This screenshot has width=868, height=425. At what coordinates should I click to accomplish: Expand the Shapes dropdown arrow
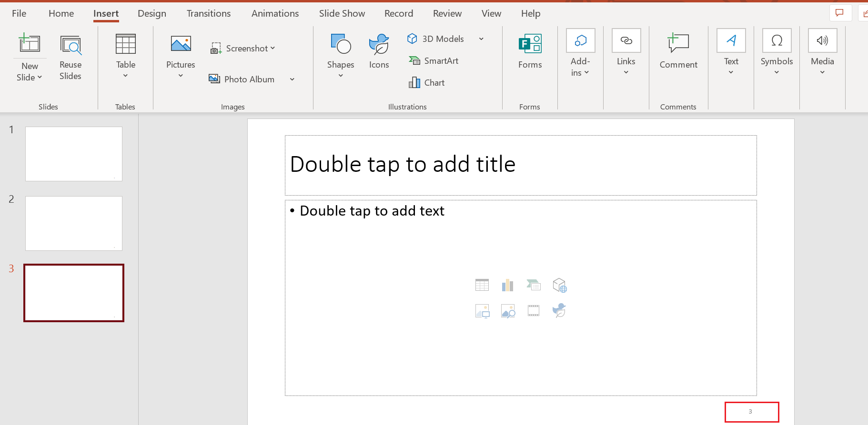click(341, 76)
